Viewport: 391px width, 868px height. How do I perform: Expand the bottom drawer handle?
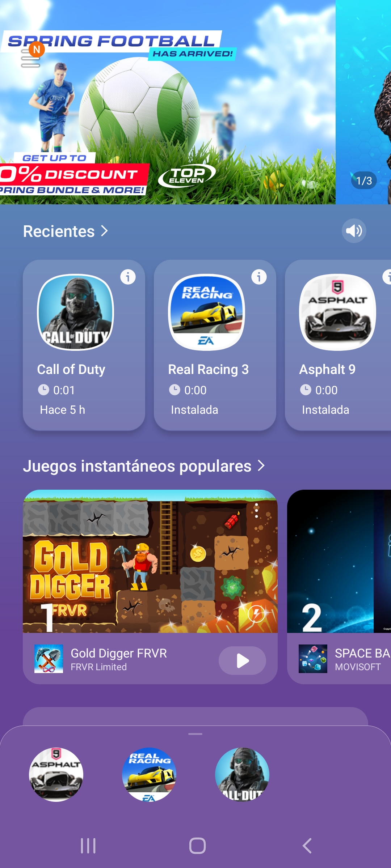(195, 734)
